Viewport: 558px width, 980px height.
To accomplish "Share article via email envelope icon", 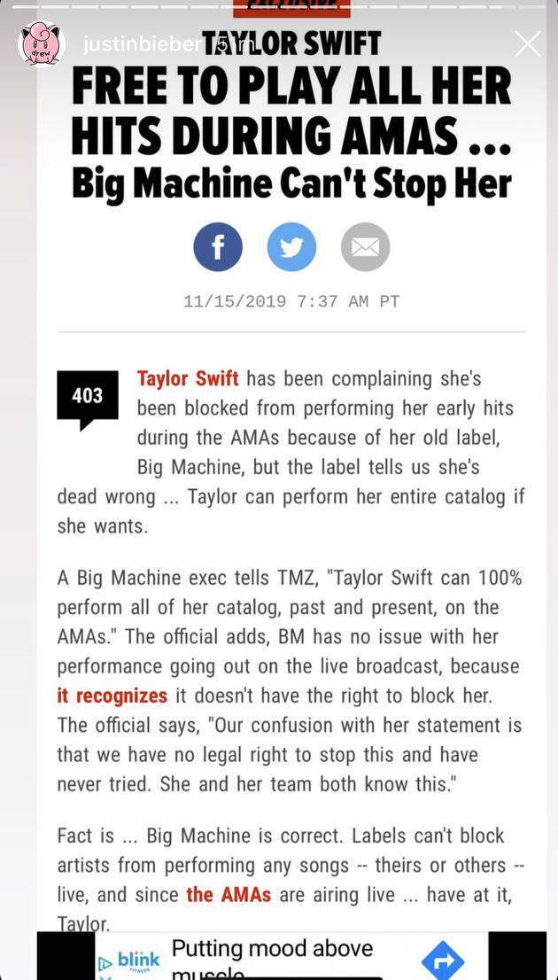I will point(366,247).
